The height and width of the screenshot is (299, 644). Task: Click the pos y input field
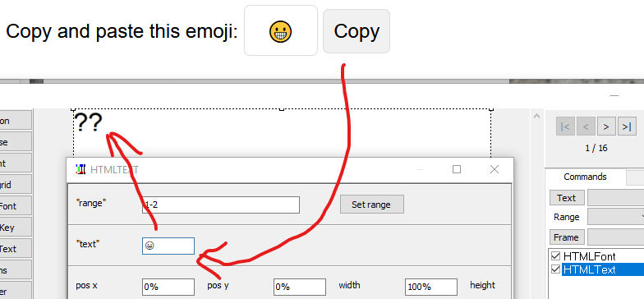tap(300, 287)
